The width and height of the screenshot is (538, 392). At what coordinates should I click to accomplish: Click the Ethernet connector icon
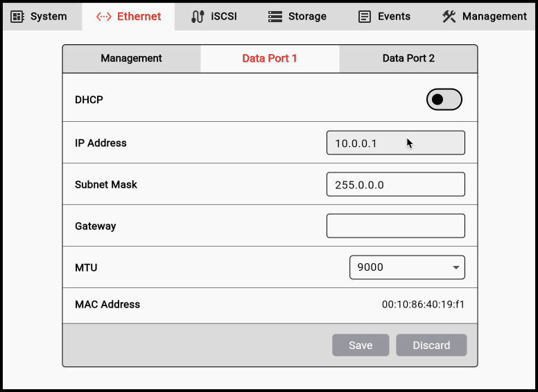click(104, 16)
